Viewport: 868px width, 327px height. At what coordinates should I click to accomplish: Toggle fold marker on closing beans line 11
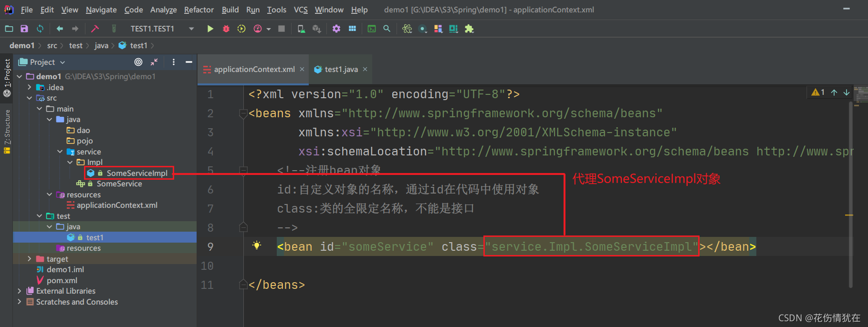243,285
